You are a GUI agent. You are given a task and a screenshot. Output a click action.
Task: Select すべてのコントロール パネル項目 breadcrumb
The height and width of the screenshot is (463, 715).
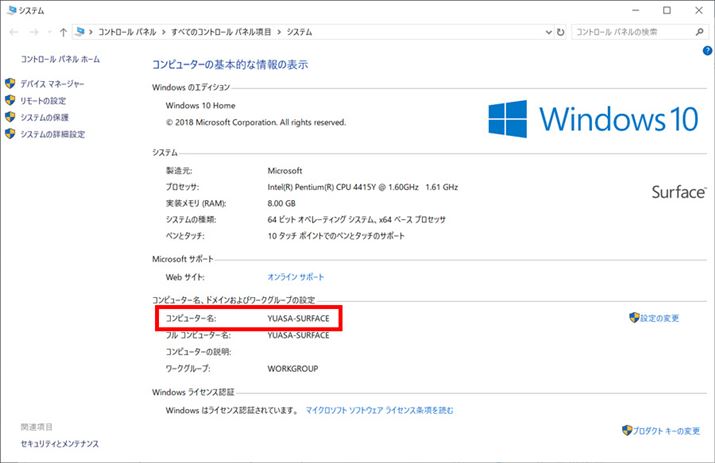[221, 32]
